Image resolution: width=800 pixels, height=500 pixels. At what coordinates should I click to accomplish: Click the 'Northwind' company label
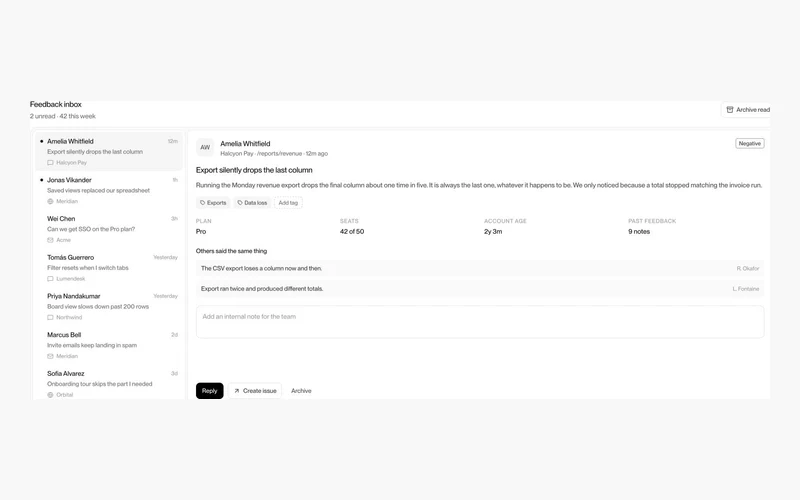tap(69, 318)
